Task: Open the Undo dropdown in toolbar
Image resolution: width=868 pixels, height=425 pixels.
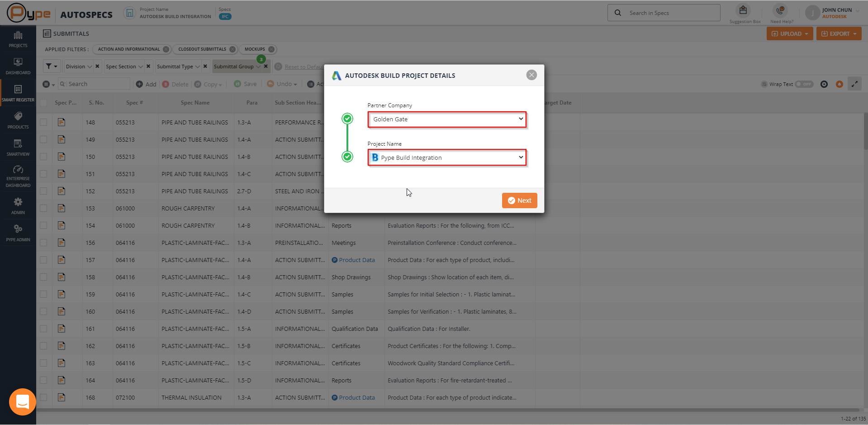Action: [x=282, y=84]
